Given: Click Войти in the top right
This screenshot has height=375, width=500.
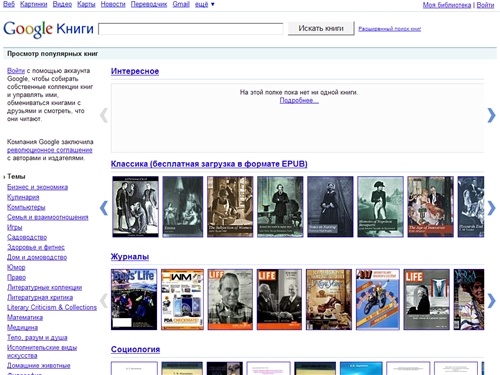Looking at the screenshot, I should (x=485, y=5).
